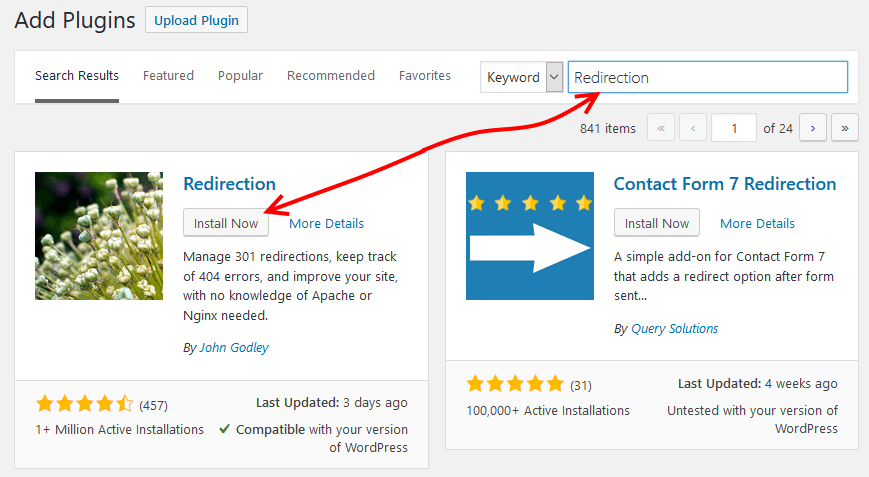Click the Redirection plugin flower thumbnail
This screenshot has width=869, height=477.
pos(99,236)
